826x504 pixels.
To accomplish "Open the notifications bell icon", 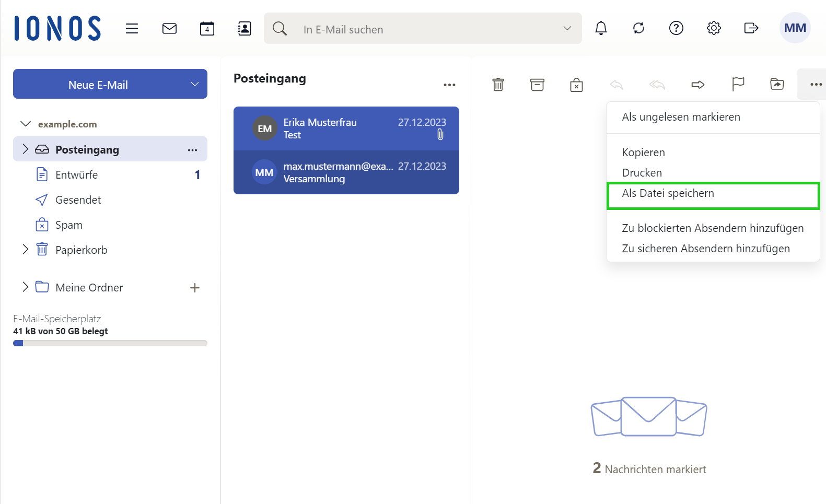I will click(x=601, y=28).
